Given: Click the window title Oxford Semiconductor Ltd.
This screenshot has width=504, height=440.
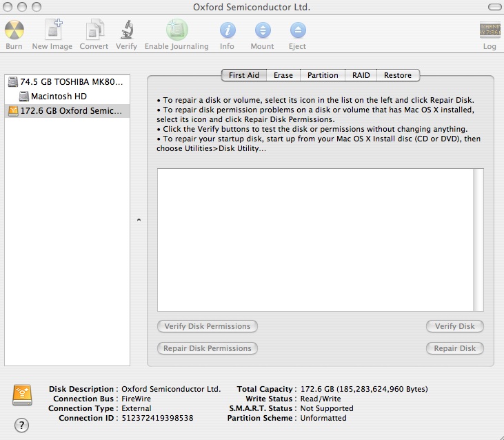Looking at the screenshot, I should pyautogui.click(x=252, y=7).
